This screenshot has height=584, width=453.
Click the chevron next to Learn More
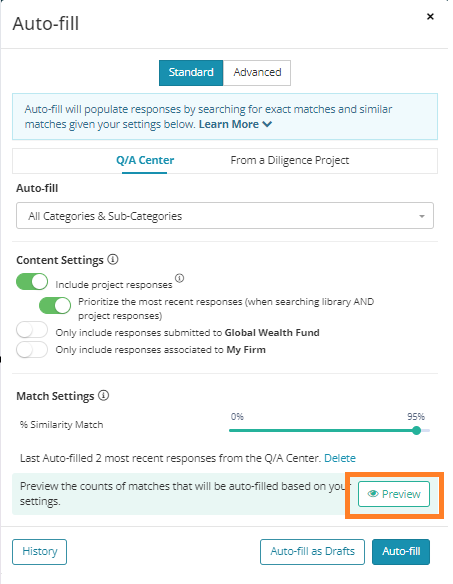[267, 124]
